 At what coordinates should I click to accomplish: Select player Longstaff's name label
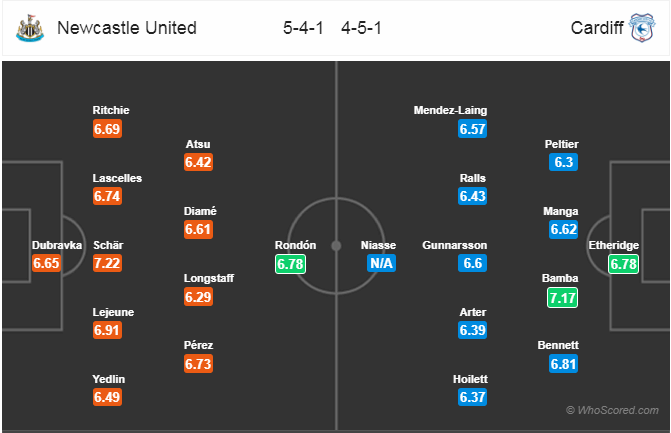point(205,278)
